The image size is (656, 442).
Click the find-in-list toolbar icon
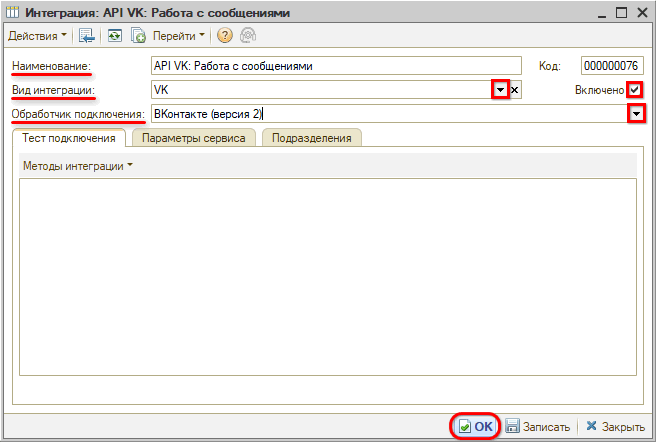(89, 36)
